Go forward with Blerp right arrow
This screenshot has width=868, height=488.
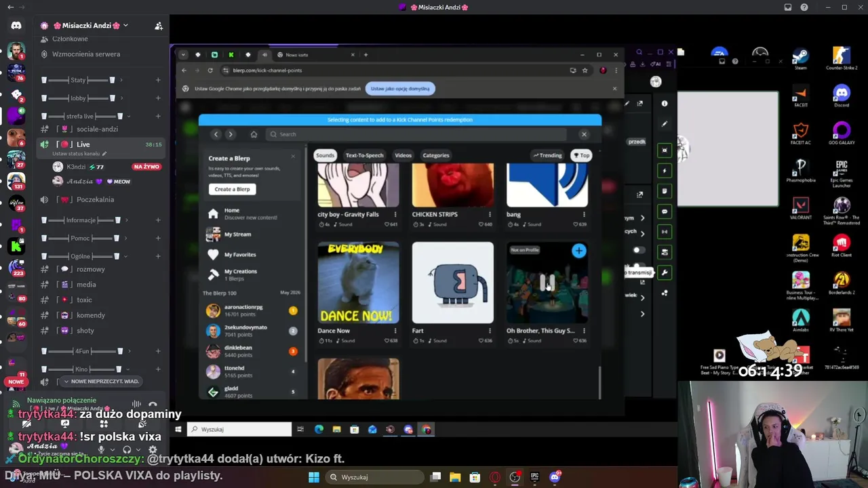pos(231,134)
